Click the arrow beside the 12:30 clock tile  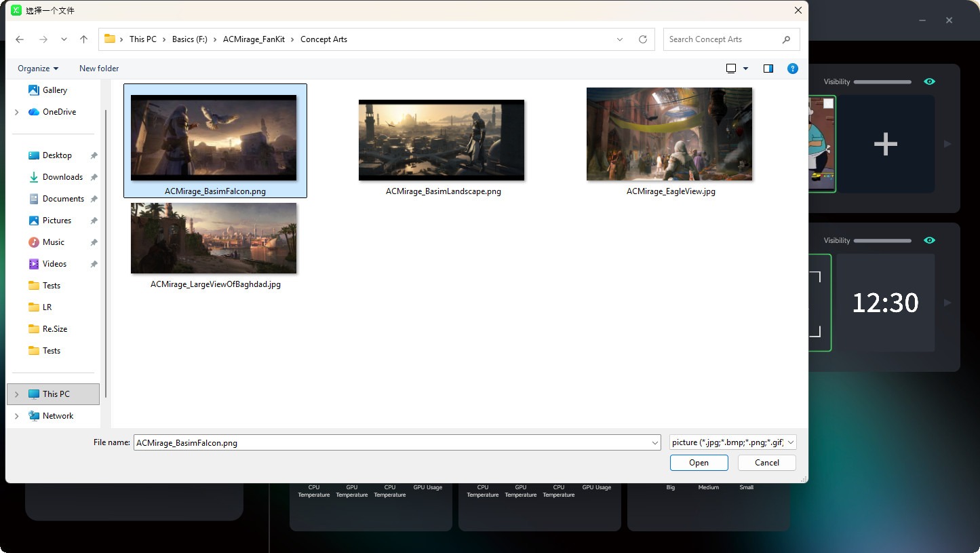click(x=947, y=303)
